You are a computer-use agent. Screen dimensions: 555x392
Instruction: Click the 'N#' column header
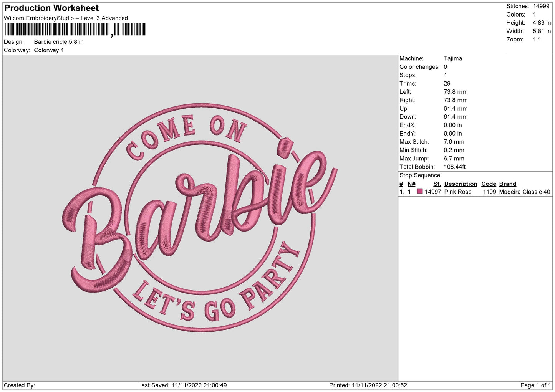(x=411, y=184)
